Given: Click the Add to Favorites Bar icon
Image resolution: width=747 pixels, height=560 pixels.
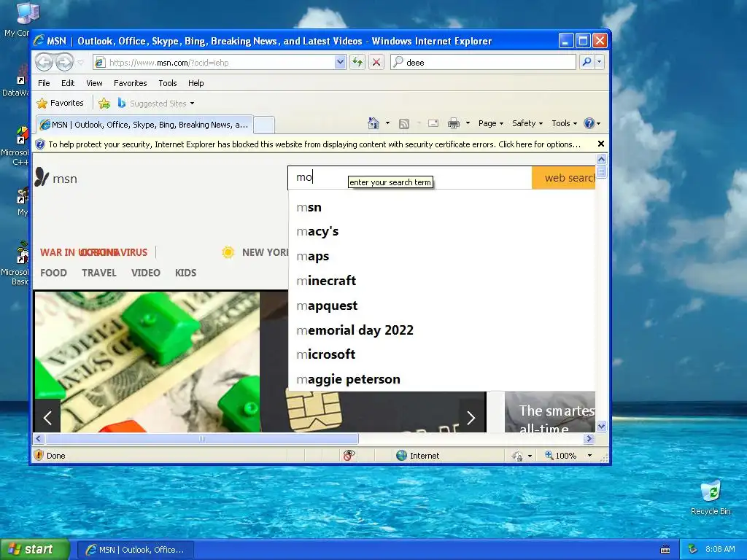Looking at the screenshot, I should pos(104,104).
